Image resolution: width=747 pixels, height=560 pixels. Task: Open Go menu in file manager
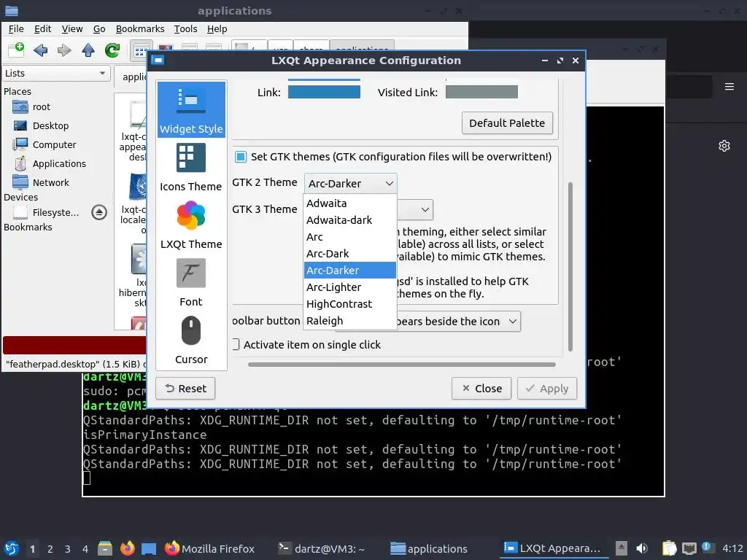(x=99, y=29)
